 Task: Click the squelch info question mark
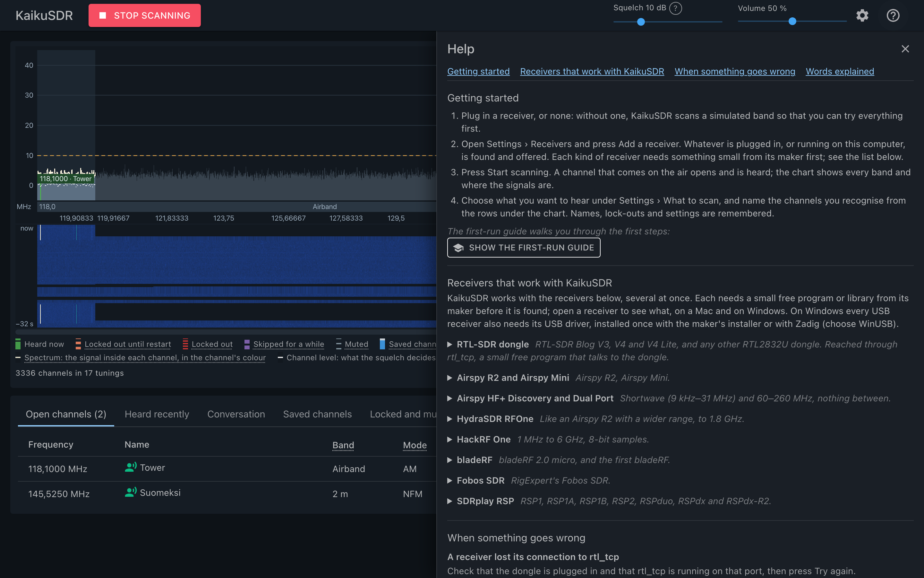click(x=675, y=8)
